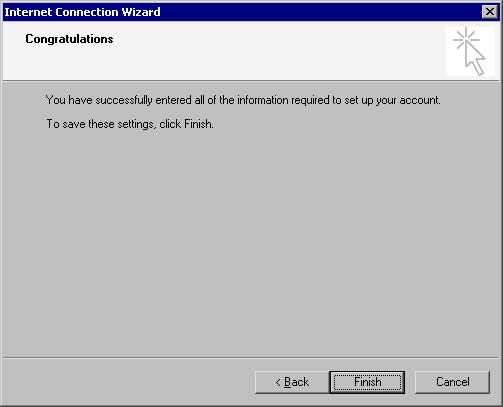Click the 'successfully entered all information' message
The width and height of the screenshot is (503, 407).
(x=243, y=100)
